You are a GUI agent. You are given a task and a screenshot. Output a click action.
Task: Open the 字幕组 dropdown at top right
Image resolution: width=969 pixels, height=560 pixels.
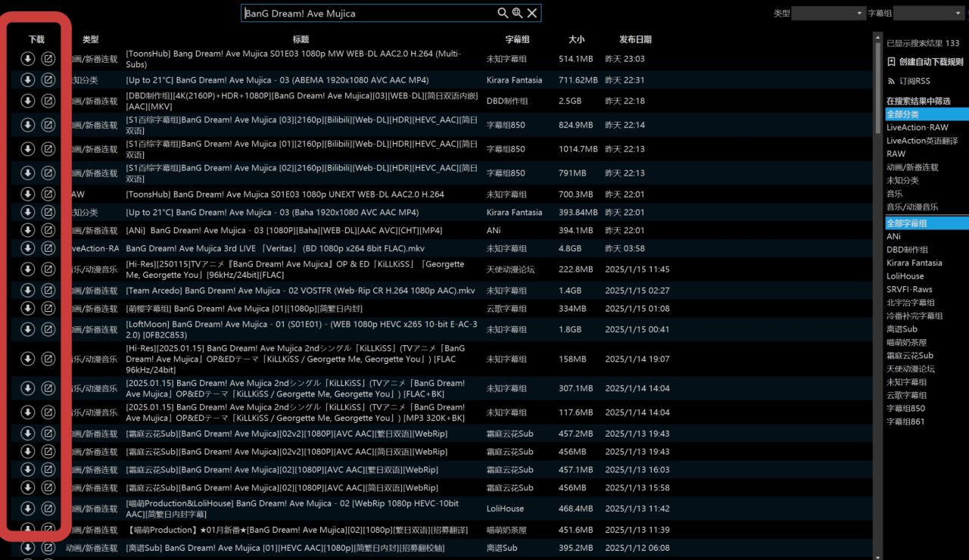928,14
